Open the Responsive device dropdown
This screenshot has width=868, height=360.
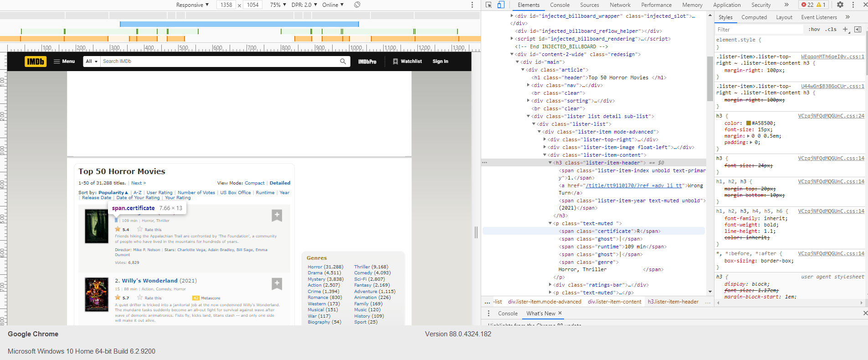(192, 5)
